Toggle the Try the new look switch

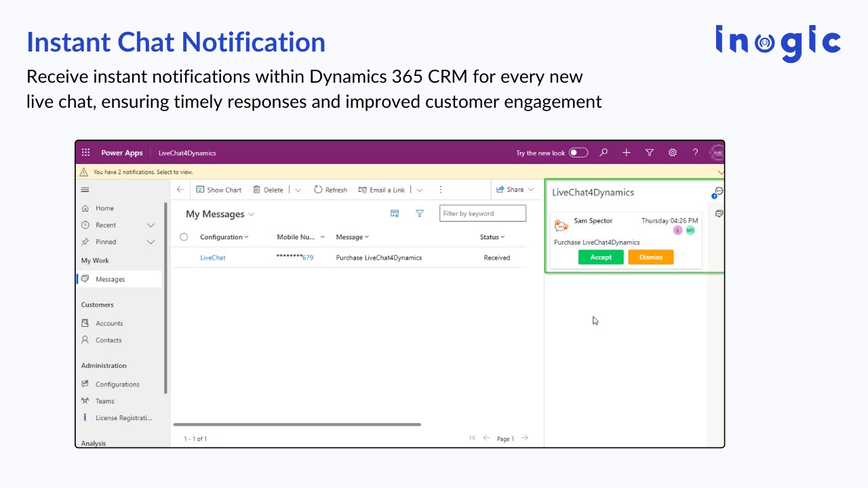[578, 152]
